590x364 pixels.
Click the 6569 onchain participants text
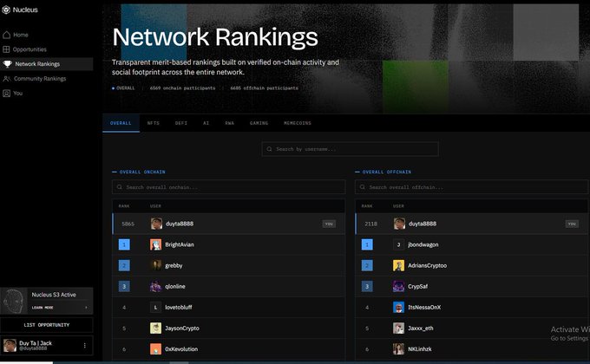[x=182, y=88]
